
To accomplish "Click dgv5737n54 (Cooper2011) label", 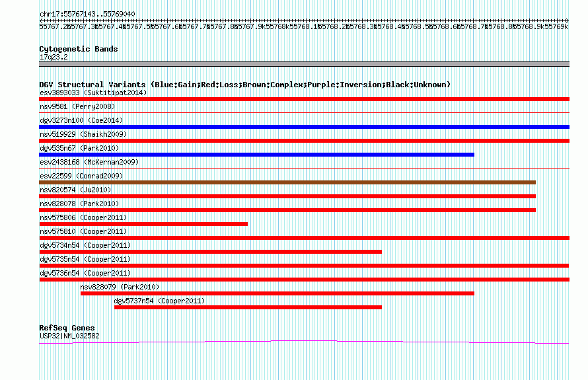I will tap(159, 301).
